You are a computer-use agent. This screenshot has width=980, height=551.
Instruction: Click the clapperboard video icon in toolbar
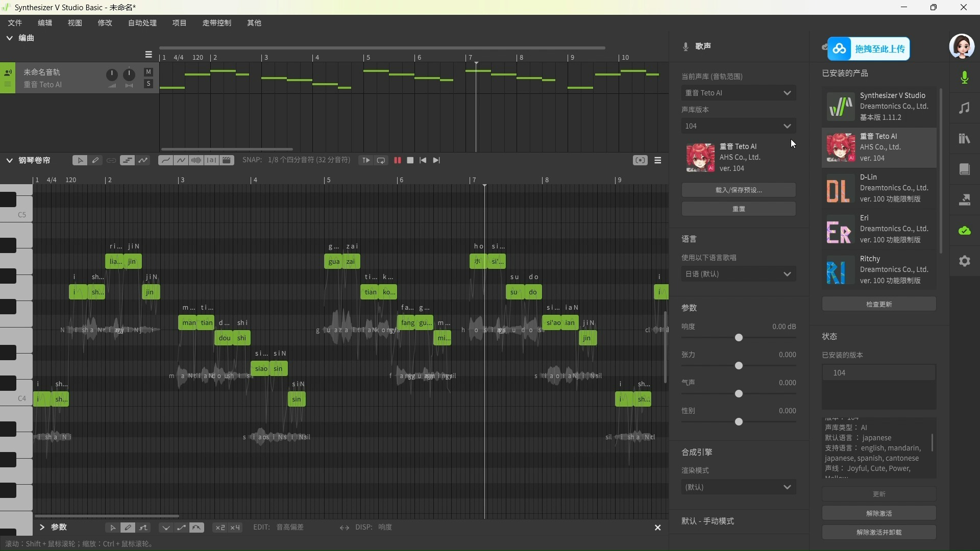coord(227,160)
